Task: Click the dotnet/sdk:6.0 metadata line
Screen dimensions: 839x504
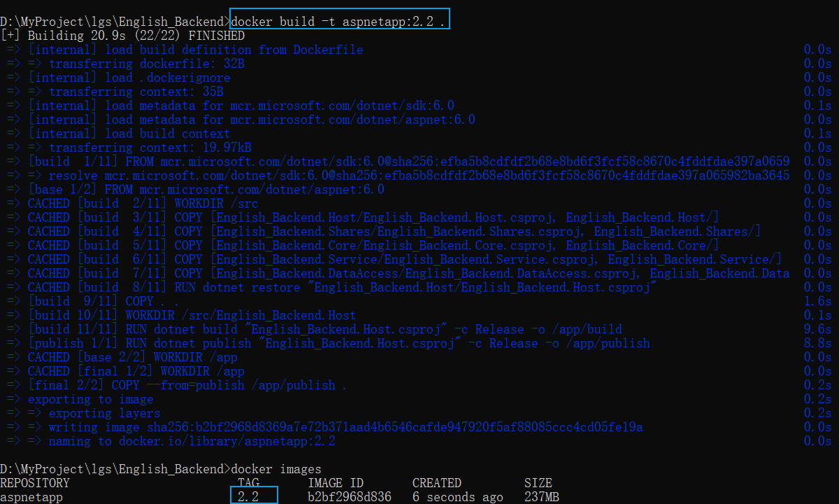Action: (x=241, y=106)
